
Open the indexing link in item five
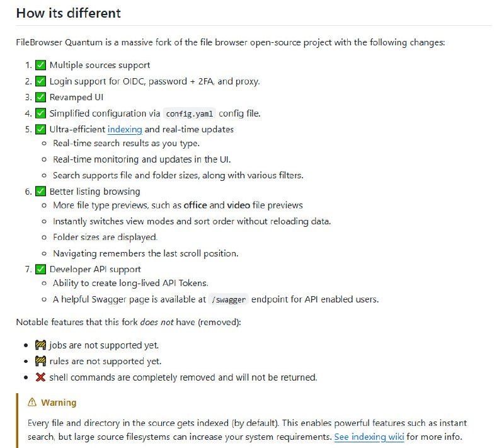pos(125,129)
